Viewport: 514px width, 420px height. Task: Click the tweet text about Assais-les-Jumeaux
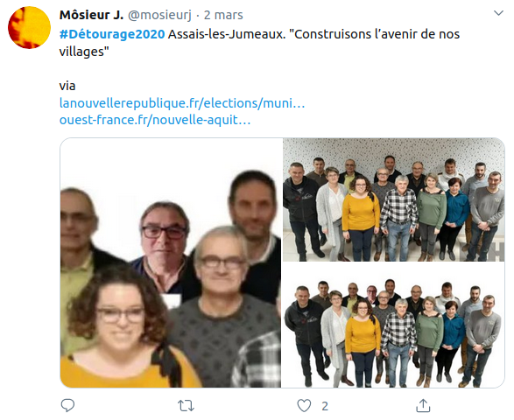[x=259, y=43]
